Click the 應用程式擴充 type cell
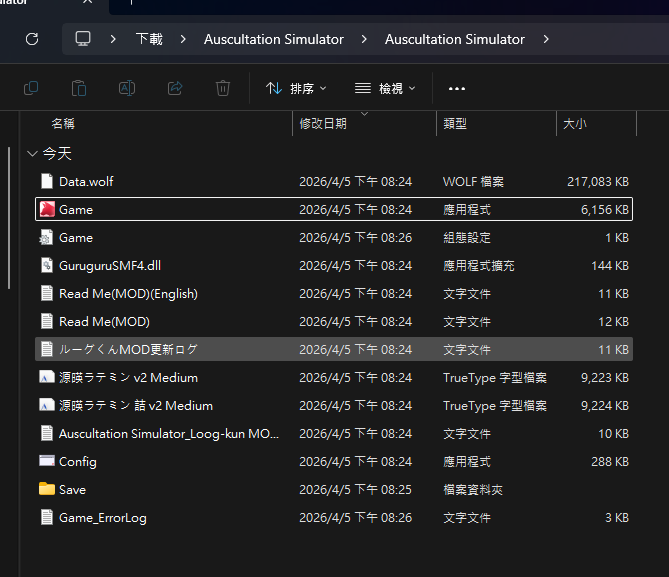The height and width of the screenshot is (577, 669). 479,266
